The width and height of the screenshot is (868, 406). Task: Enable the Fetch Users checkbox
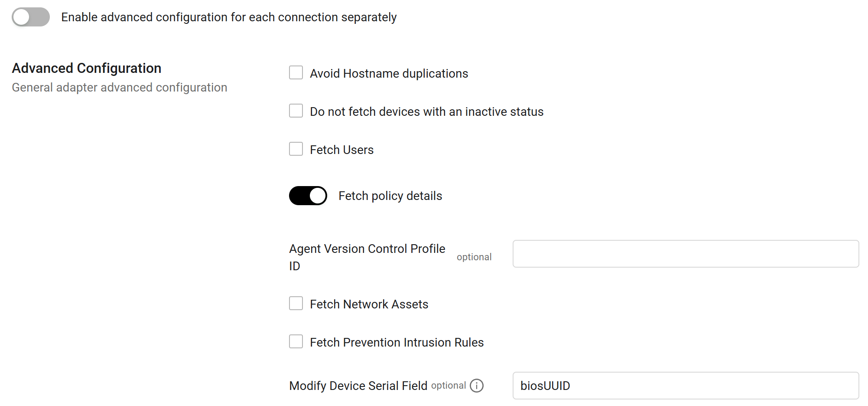pos(296,149)
